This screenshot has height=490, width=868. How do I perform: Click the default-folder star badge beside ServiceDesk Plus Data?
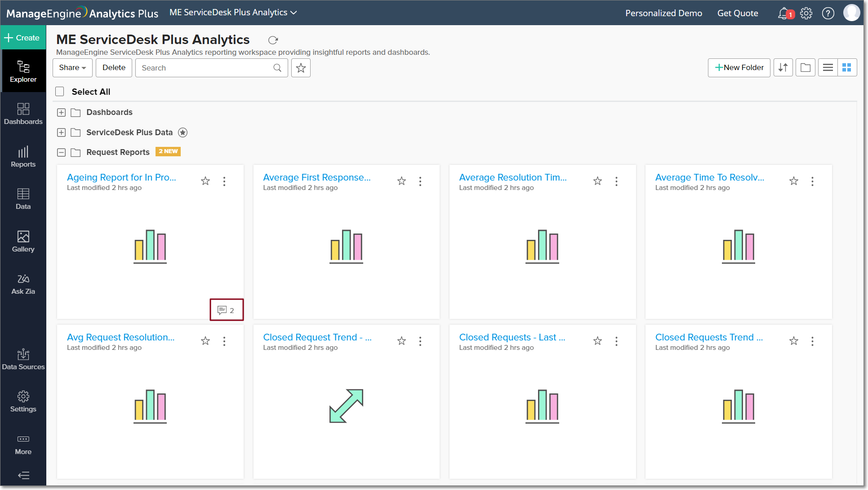[183, 132]
